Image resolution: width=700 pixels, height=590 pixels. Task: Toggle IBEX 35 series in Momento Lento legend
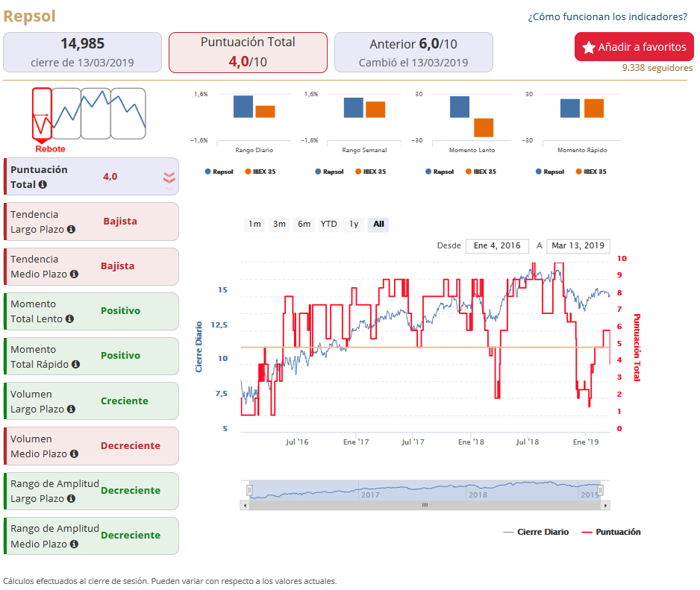(x=481, y=172)
